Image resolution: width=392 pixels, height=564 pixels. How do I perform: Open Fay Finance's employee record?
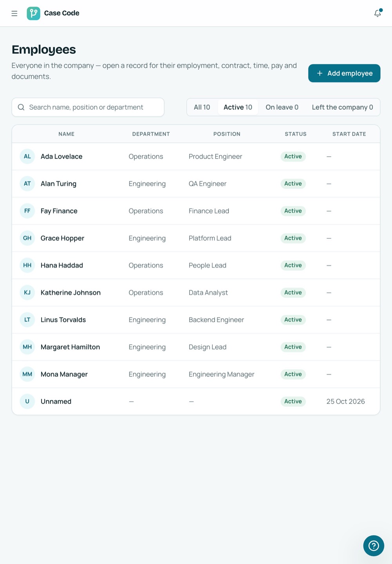click(196, 211)
